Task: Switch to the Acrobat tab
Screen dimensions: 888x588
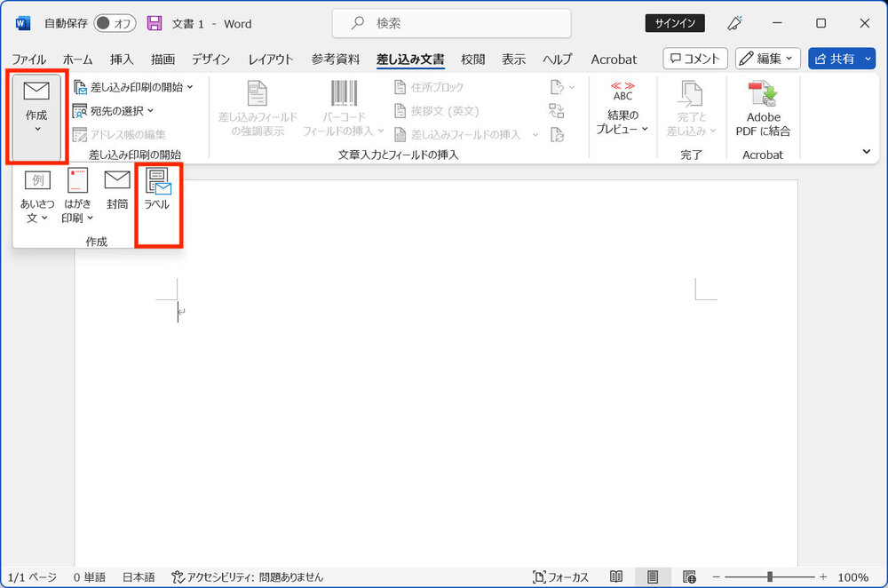Action: (x=614, y=60)
